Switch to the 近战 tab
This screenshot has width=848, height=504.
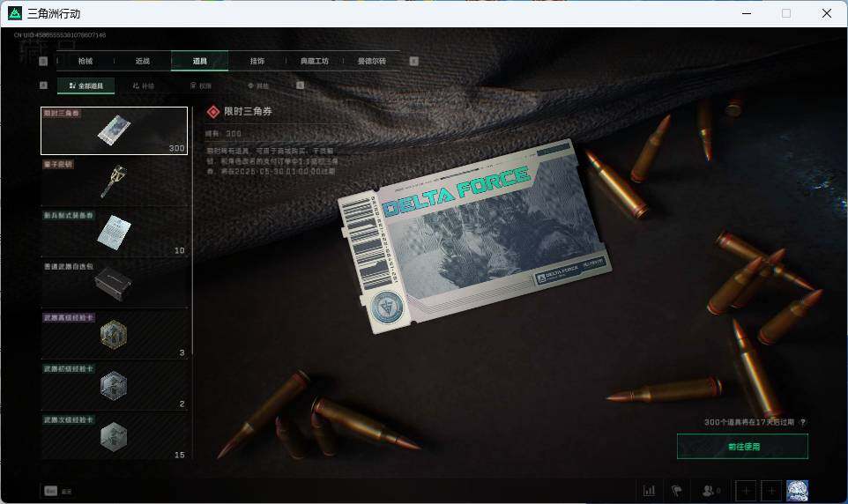point(143,61)
